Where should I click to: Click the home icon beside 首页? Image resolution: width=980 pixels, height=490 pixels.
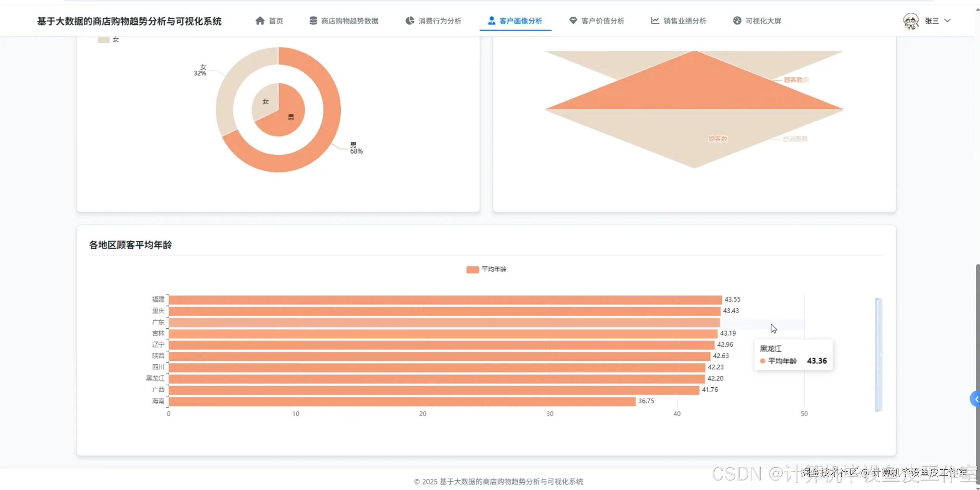coord(260,21)
